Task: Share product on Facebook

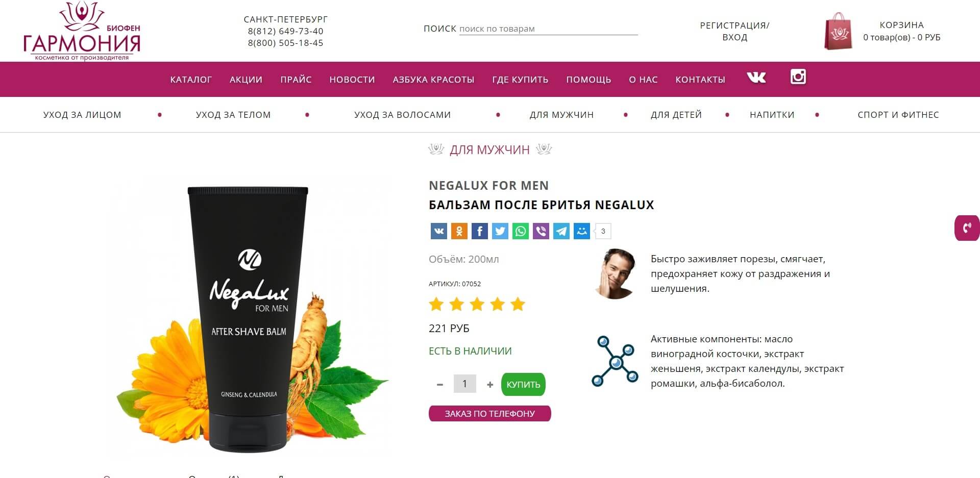Action: click(x=479, y=231)
